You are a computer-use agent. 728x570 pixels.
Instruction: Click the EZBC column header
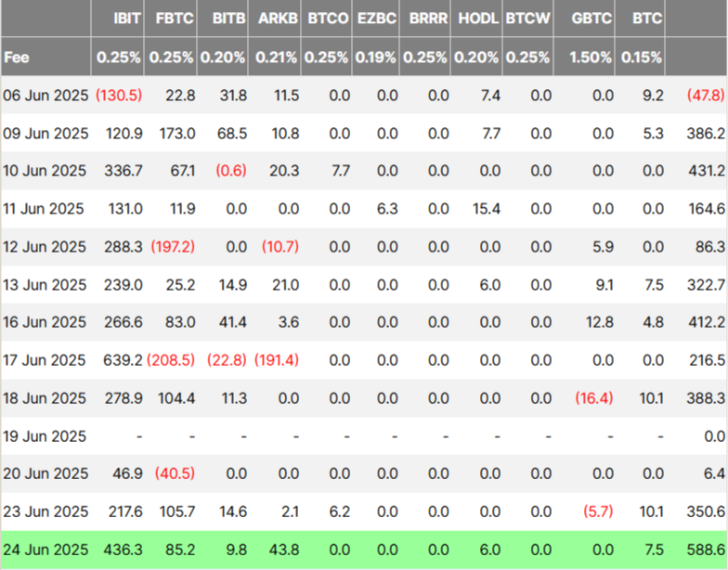pyautogui.click(x=377, y=19)
